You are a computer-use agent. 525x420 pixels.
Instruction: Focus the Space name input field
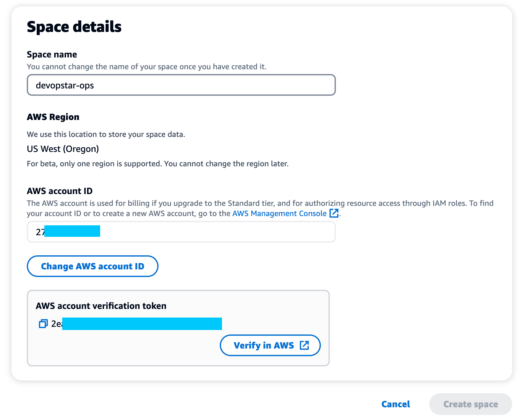(x=181, y=85)
